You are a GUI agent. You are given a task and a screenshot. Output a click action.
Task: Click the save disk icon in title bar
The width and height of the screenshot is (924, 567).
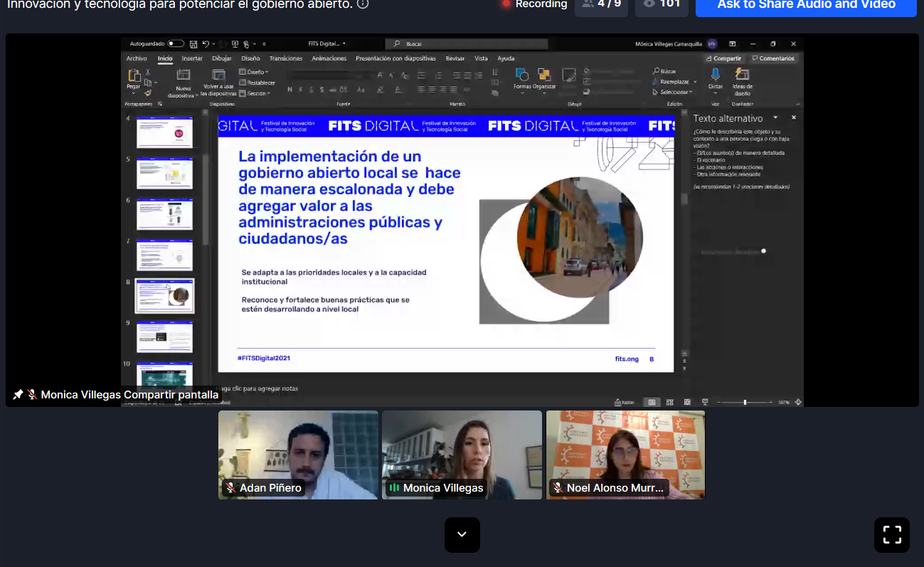[193, 44]
